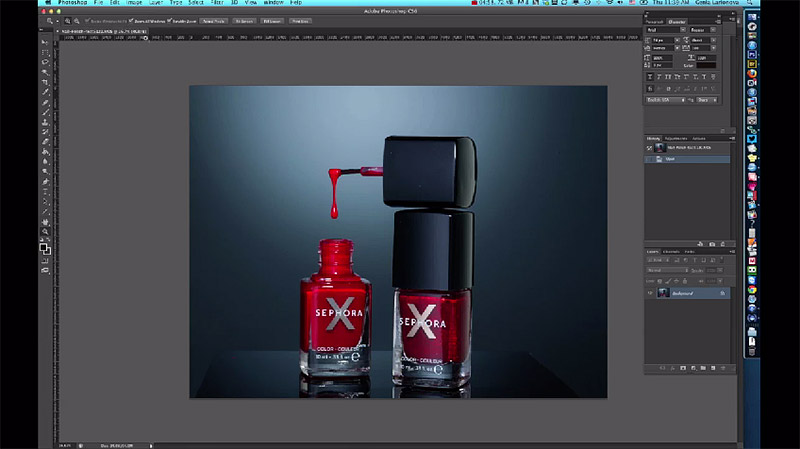Screen dimensions: 800x449
Task: Open the anti-aliasing dropdown set to Sharp
Action: 707,100
